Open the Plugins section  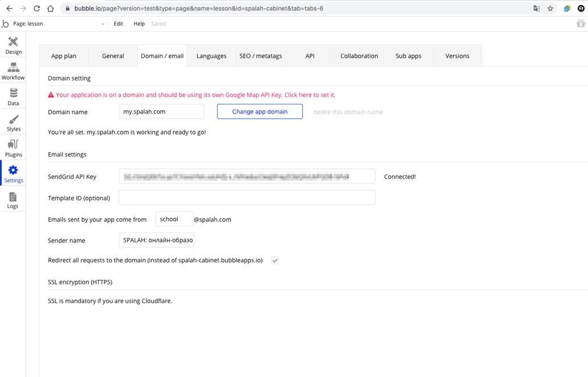tap(13, 148)
